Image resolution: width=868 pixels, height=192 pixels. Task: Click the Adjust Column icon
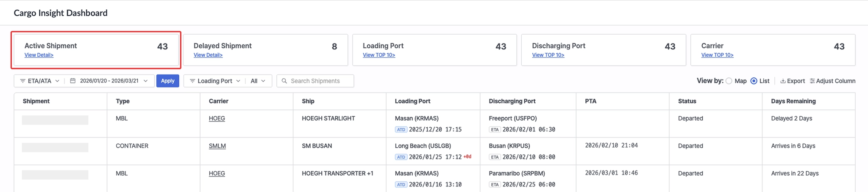click(812, 81)
